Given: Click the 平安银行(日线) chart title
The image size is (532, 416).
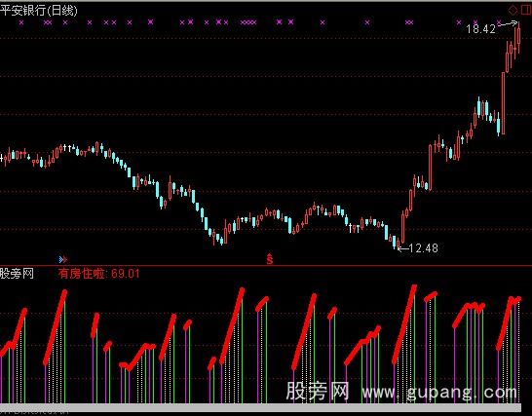Looking at the screenshot, I should tap(39, 11).
